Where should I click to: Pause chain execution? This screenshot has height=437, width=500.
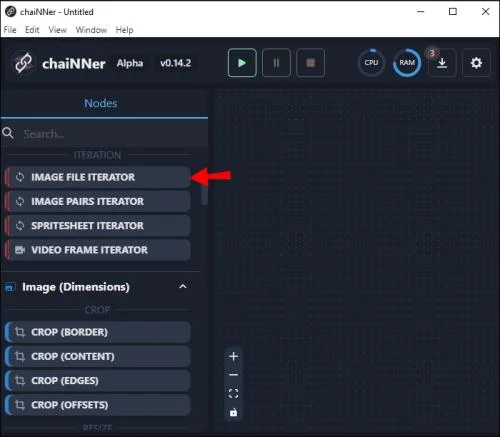(x=276, y=63)
